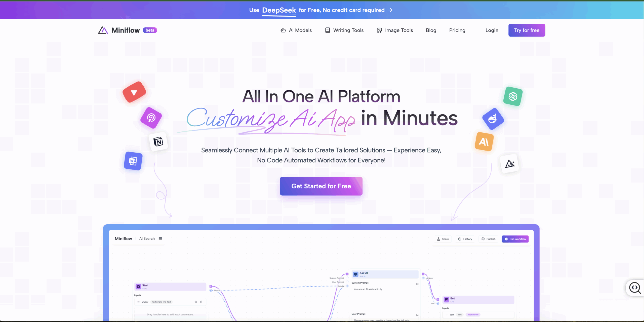Click the document icon beside Writing Tools
Screen dimensions: 644x322
[327, 30]
